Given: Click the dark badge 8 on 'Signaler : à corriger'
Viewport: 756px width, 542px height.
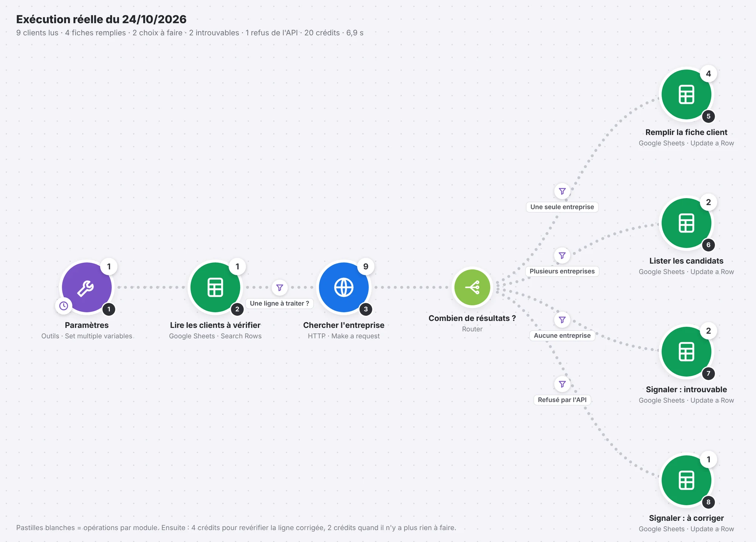Looking at the screenshot, I should pyautogui.click(x=708, y=502).
